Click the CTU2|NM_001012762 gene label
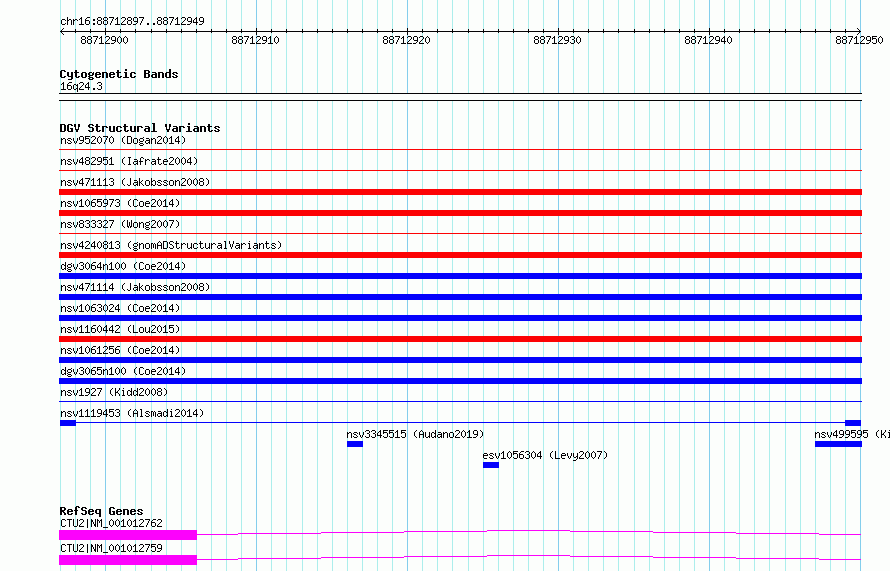Screen dimensions: 890x571 (x=111, y=523)
